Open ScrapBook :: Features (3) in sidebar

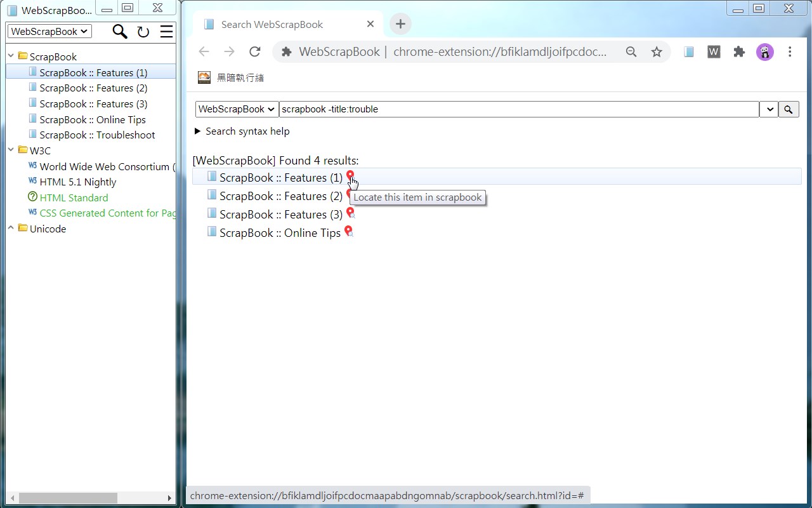tap(93, 104)
